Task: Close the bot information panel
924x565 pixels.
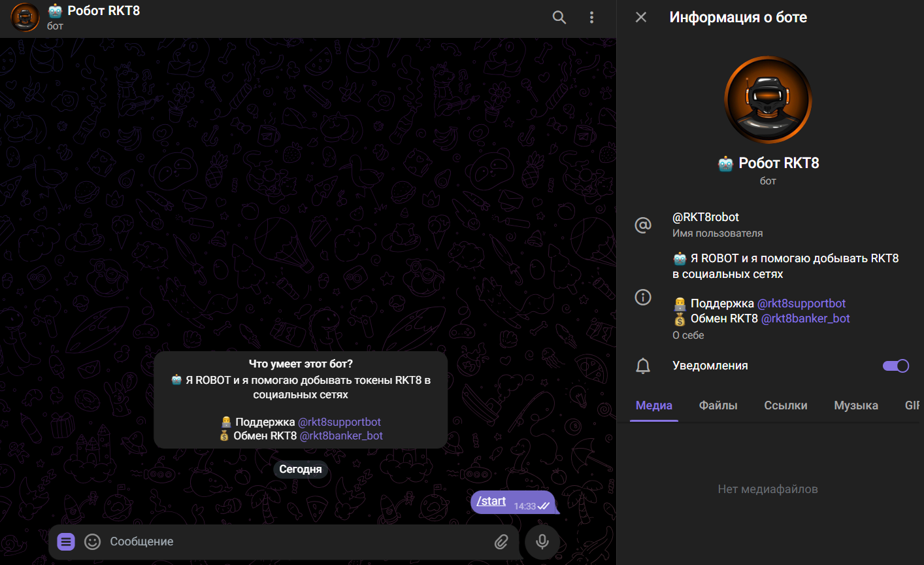Action: pos(641,18)
